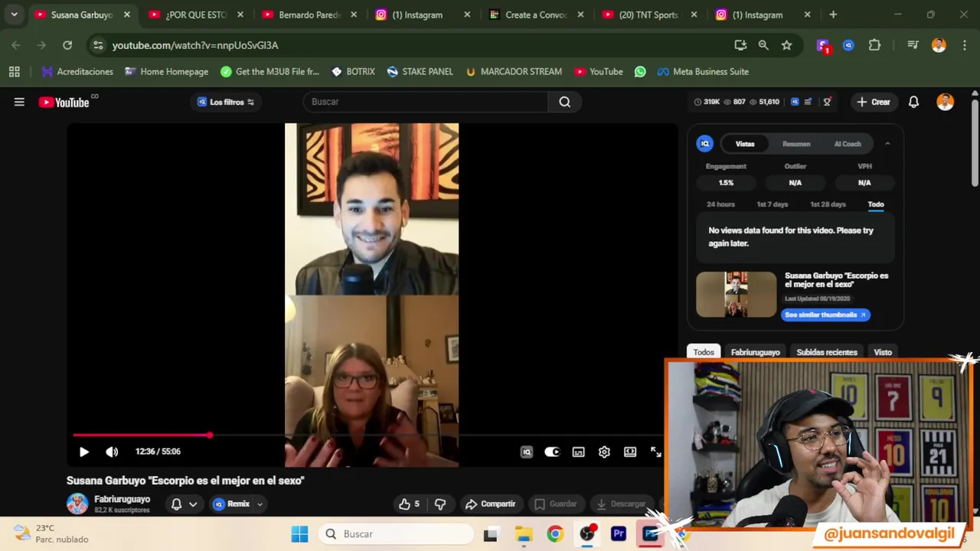Viewport: 980px width, 551px height.
Task: Click zoom magnifier in address bar
Action: [x=763, y=45]
